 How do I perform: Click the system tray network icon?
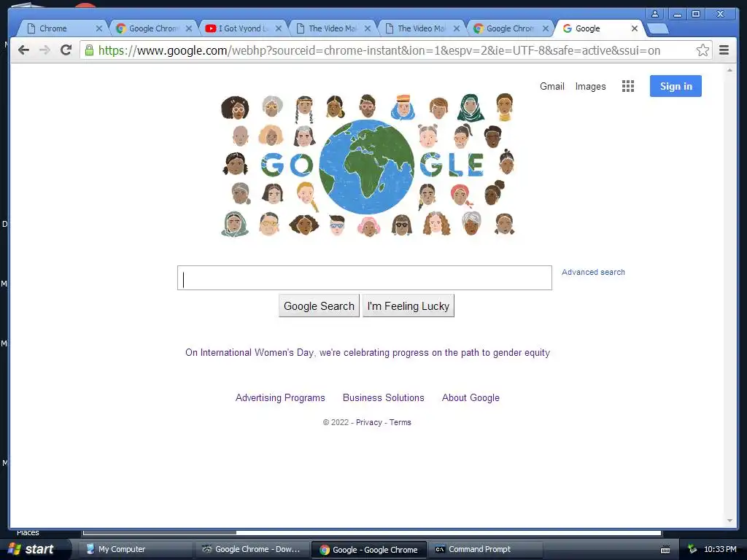click(x=692, y=549)
